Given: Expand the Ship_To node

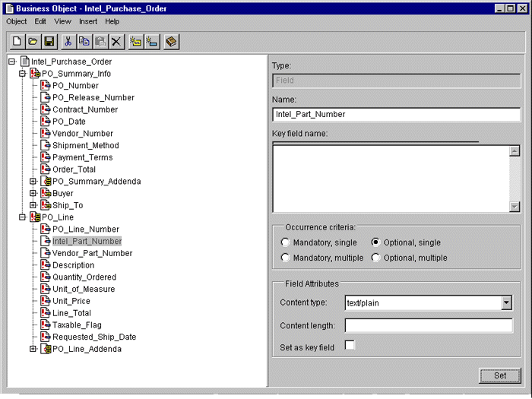Looking at the screenshot, I should [x=33, y=205].
